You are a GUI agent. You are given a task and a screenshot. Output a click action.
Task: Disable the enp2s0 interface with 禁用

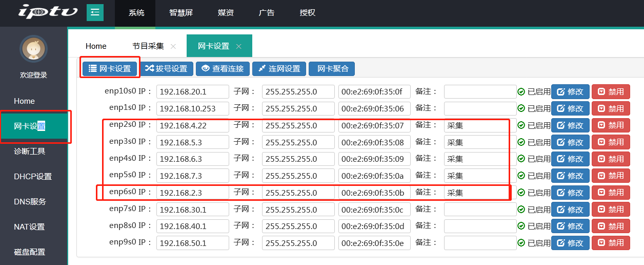(610, 125)
